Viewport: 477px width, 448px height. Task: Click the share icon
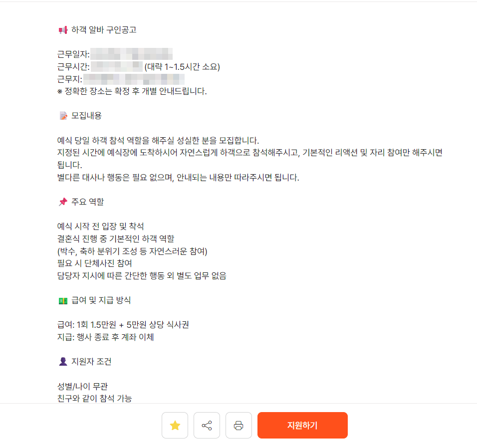pyautogui.click(x=207, y=425)
